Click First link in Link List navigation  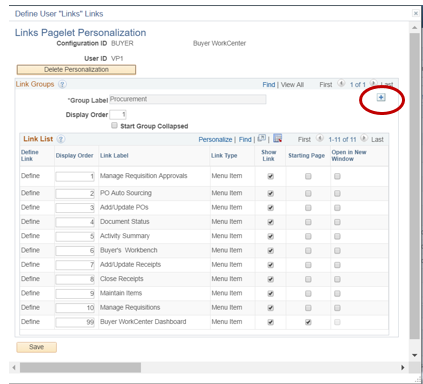coord(304,140)
